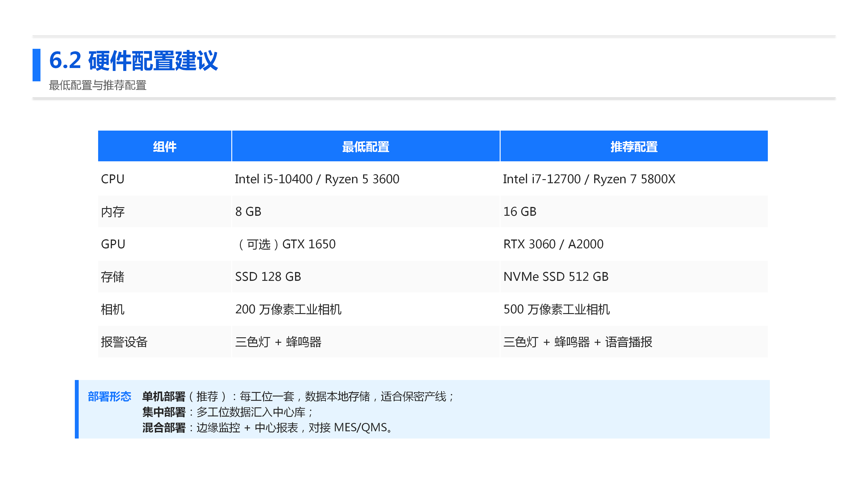Screen dimensions: 868x488
Task: Click the 最低配置 column header
Action: (x=366, y=146)
